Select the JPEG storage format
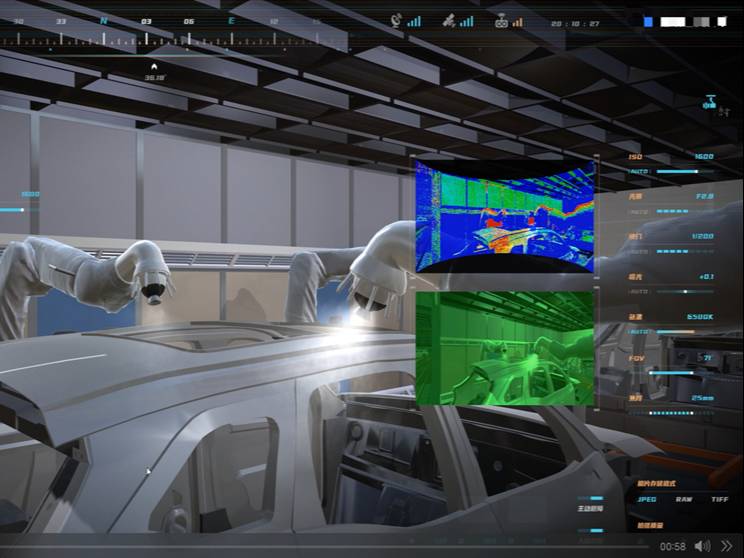The height and width of the screenshot is (558, 744). (x=647, y=499)
